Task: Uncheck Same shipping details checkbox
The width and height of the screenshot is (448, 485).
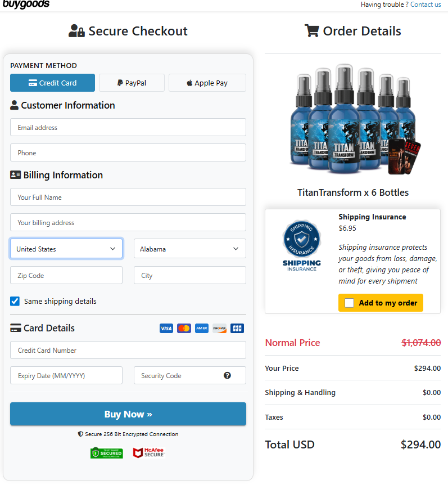Action: tap(15, 301)
